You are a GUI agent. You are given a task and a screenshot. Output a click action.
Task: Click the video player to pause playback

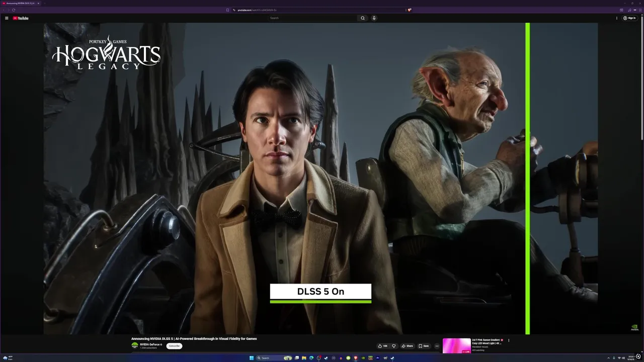pyautogui.click(x=320, y=178)
